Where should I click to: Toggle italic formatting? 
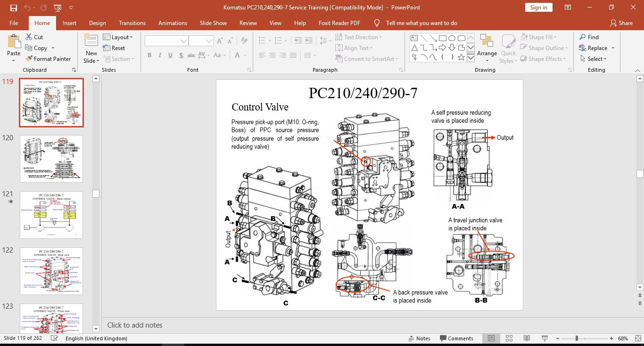159,55
